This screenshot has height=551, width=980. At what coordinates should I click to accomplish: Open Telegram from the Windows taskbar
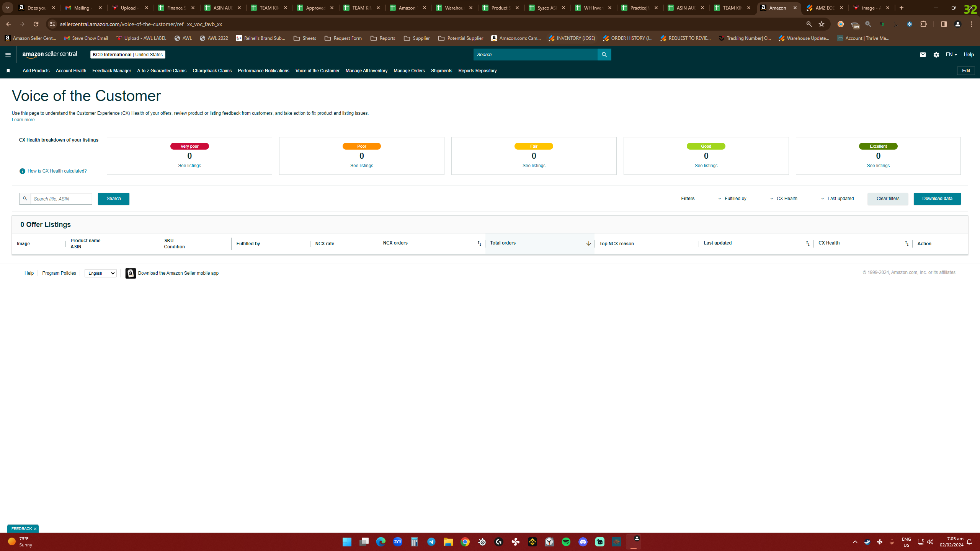click(x=431, y=542)
